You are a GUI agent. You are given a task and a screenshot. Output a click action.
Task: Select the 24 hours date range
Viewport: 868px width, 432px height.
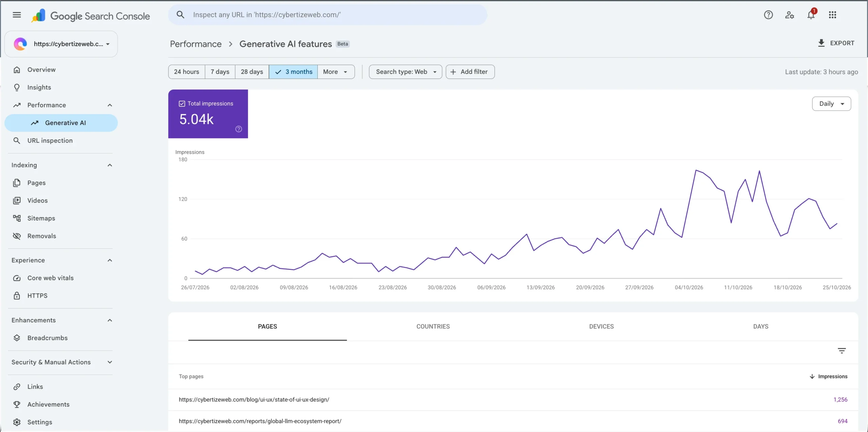pyautogui.click(x=186, y=72)
